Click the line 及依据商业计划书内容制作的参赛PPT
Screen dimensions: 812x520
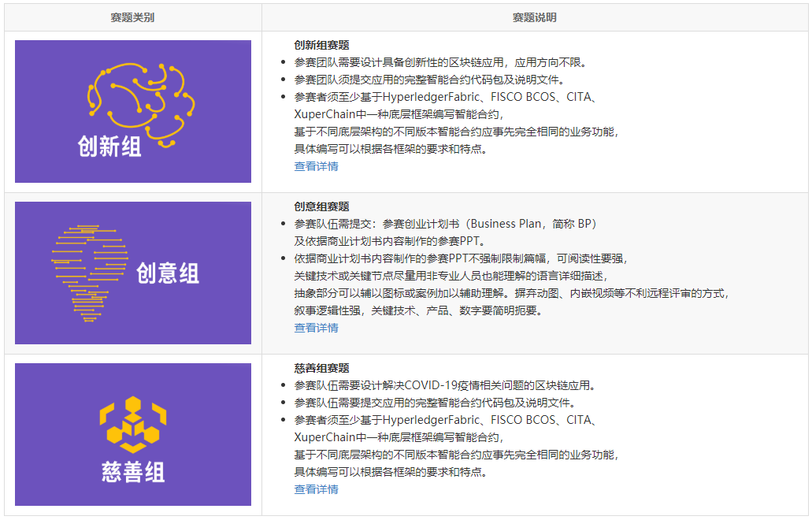390,241
